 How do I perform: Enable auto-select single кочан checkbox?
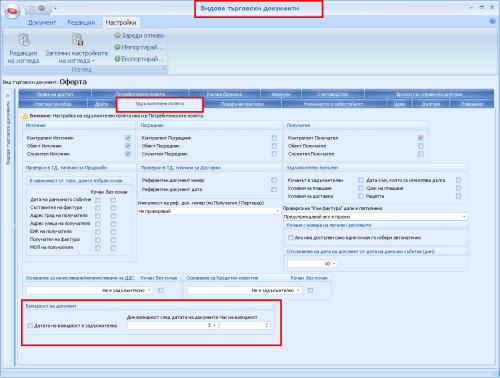(x=291, y=238)
